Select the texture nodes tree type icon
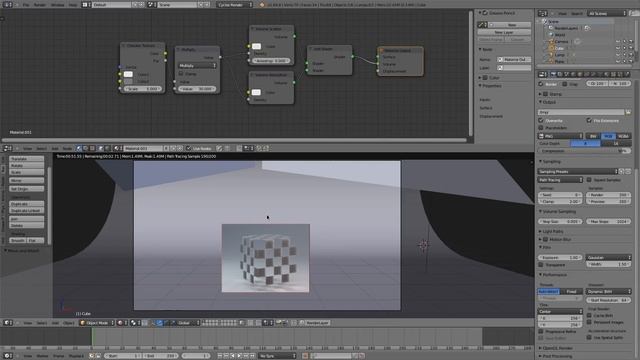The image size is (640, 360). pos(92,148)
